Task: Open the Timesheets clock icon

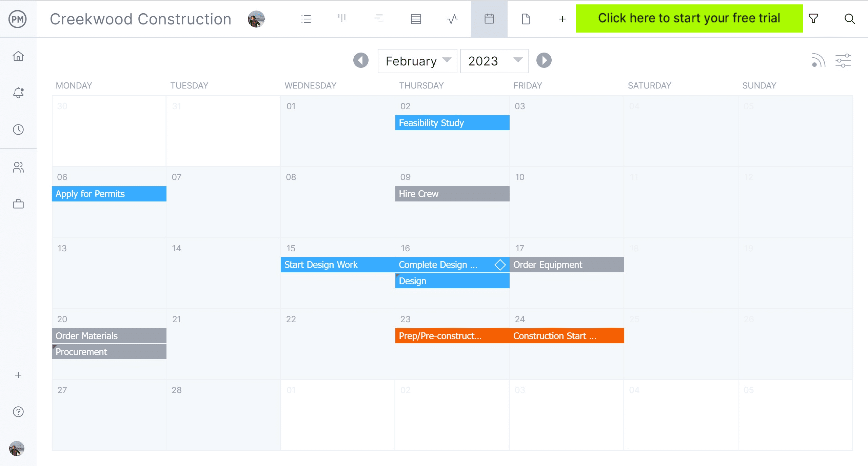Action: tap(18, 130)
